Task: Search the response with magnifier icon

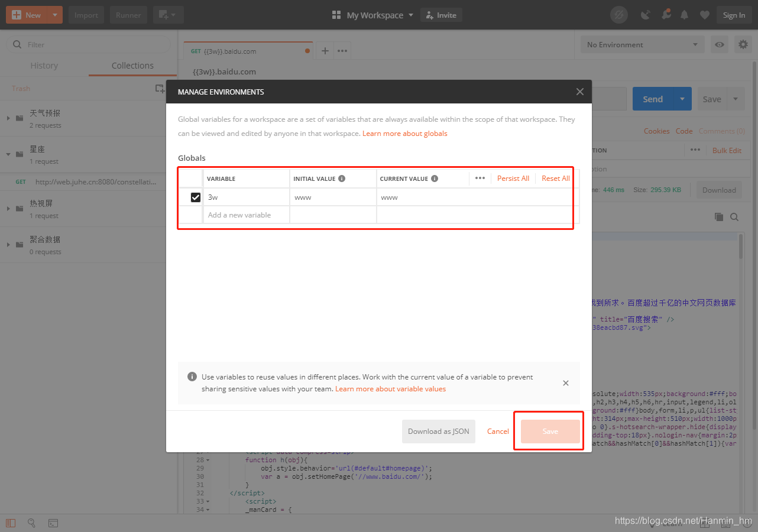Action: pos(734,217)
